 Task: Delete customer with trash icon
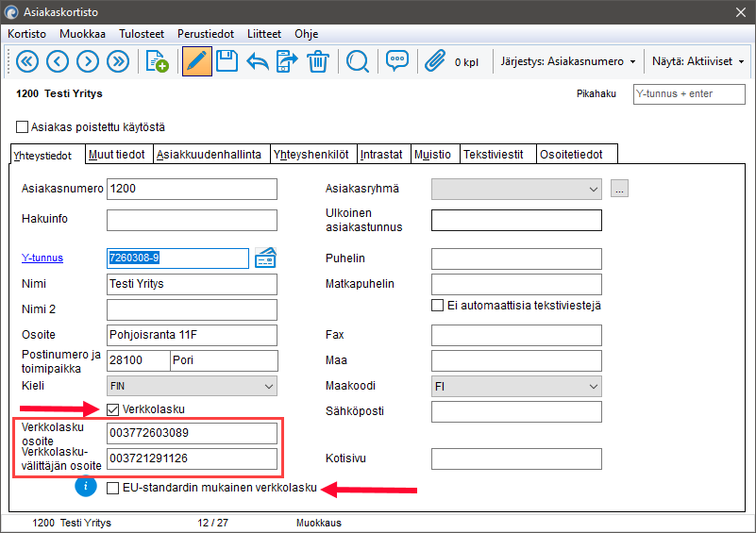tap(318, 61)
